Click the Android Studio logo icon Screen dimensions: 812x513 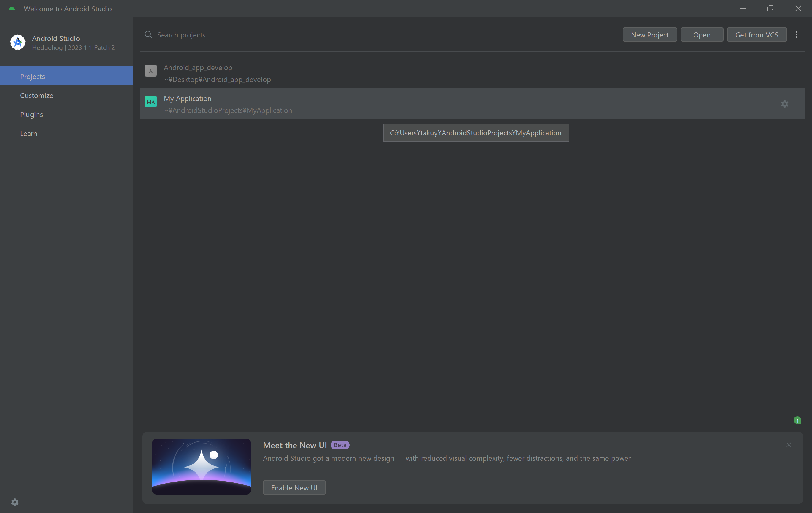tap(18, 42)
